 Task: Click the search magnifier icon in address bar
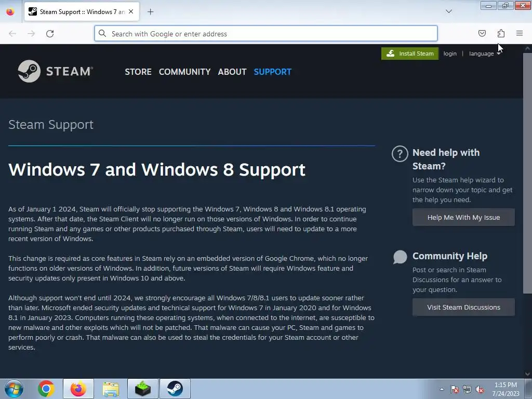click(x=102, y=33)
